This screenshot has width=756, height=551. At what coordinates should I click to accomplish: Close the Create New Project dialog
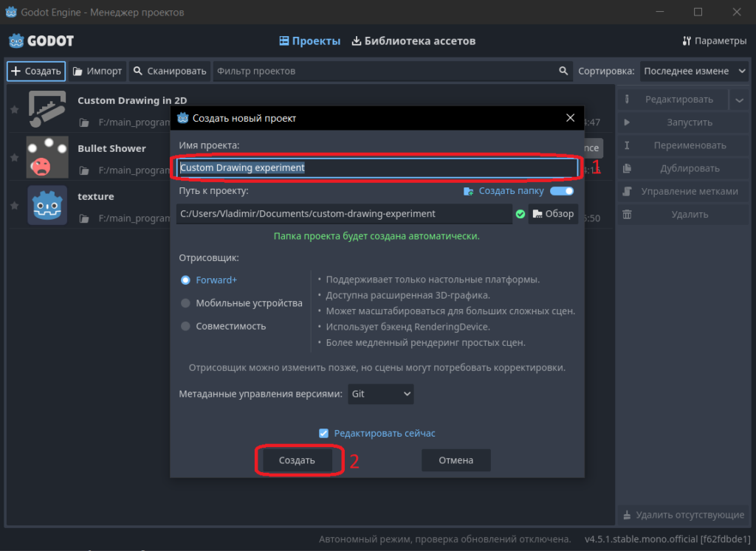(x=571, y=118)
